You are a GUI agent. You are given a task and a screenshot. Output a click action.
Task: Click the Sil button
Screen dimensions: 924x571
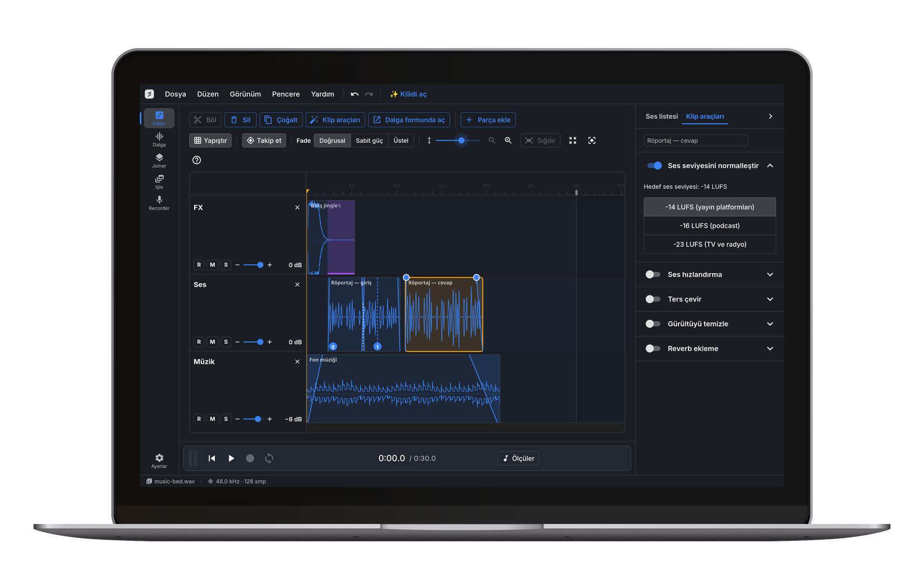coord(241,120)
